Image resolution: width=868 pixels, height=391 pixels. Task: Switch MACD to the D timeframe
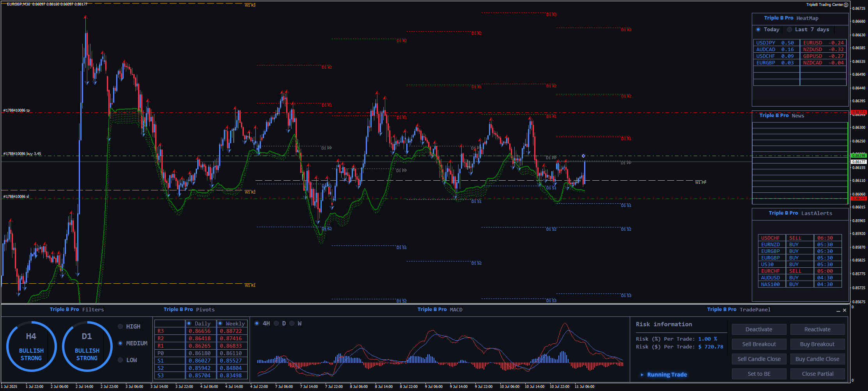(x=276, y=323)
